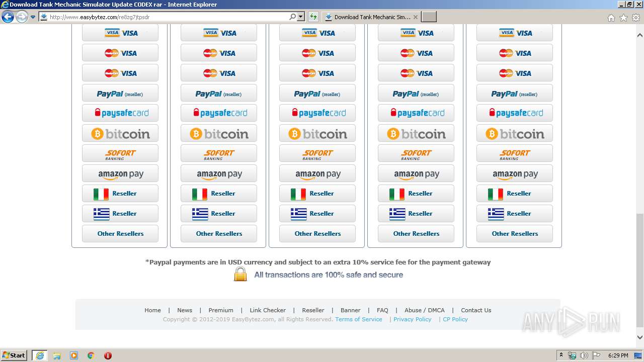Open the Home footer link
Image resolution: width=644 pixels, height=362 pixels.
(x=153, y=310)
